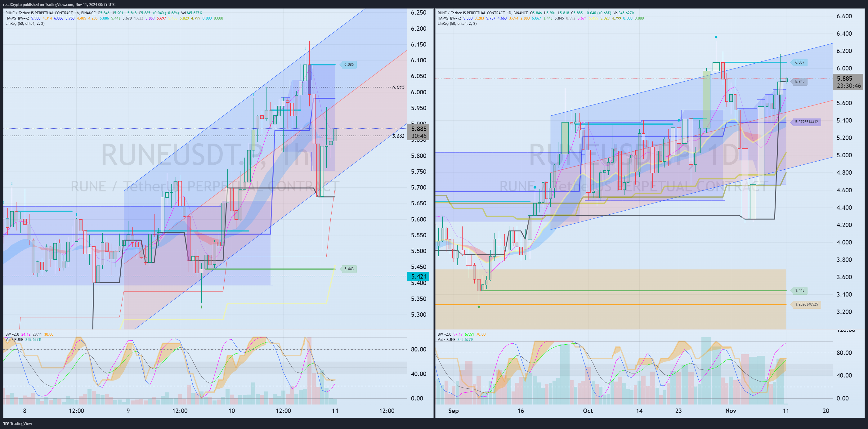This screenshot has height=429, width=868.
Task: Click date 11 on right chart time axis
Action: coord(786,411)
